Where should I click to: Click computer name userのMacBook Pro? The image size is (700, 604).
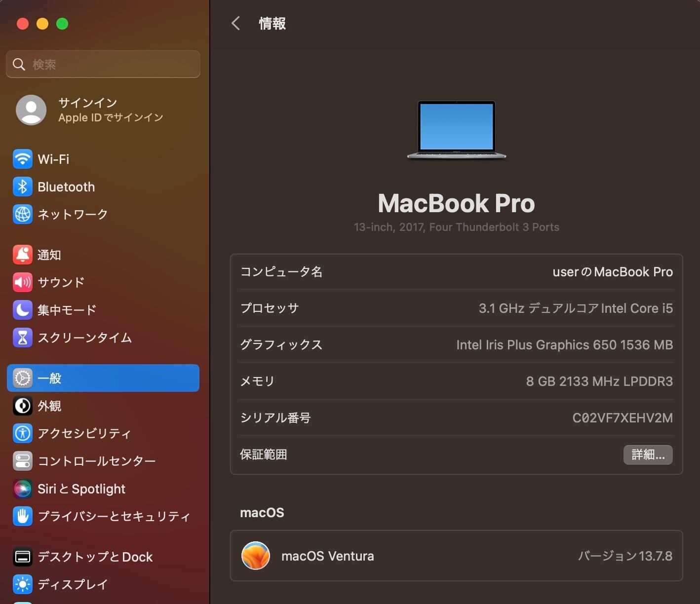(x=613, y=272)
